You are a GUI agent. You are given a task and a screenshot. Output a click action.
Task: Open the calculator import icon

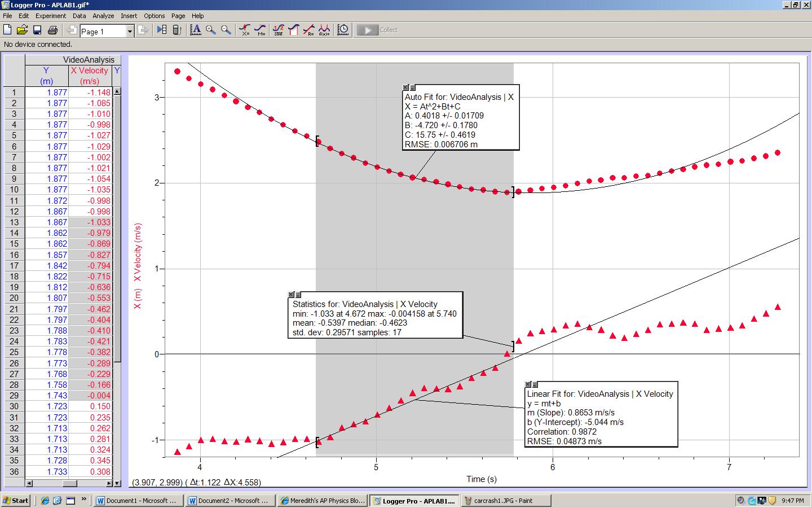[176, 30]
